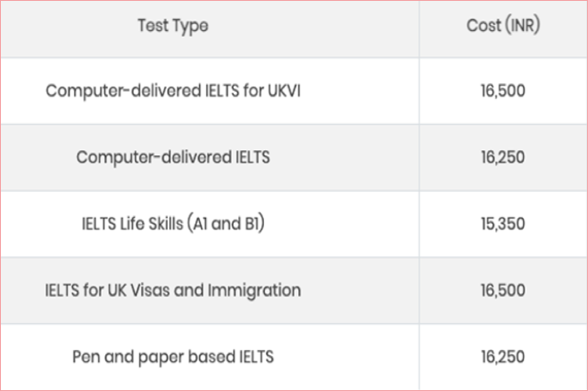588x391 pixels.
Task: Select the Pen and paper based IELTS cell
Action: (x=173, y=356)
